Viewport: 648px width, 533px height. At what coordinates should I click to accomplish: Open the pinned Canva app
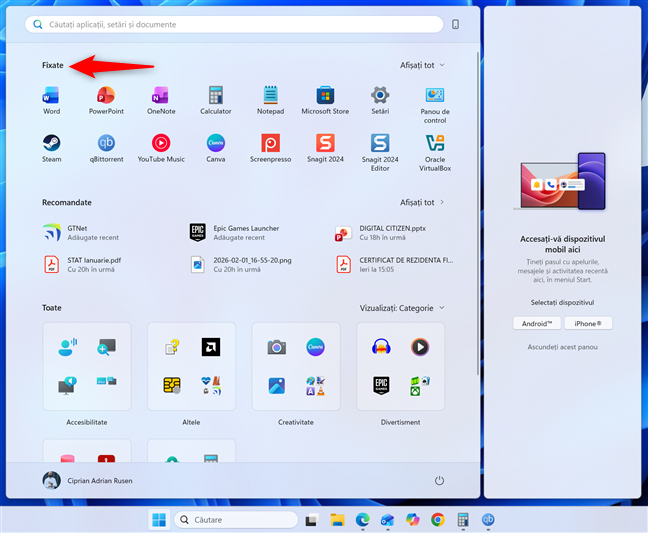click(216, 148)
